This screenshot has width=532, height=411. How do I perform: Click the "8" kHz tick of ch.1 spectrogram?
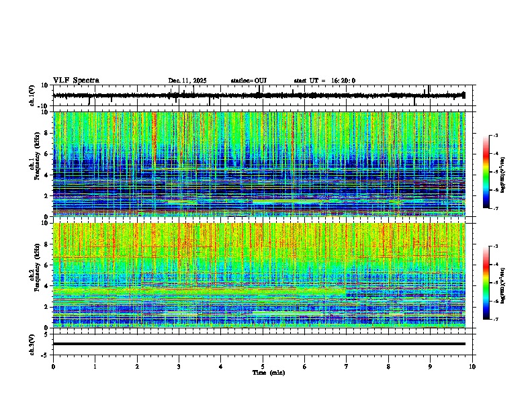[47, 133]
